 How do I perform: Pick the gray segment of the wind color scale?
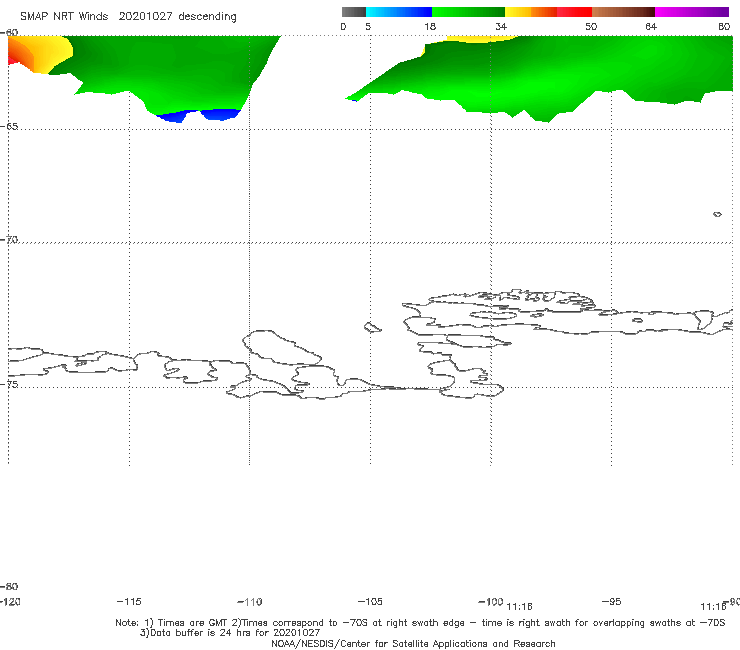click(x=353, y=12)
